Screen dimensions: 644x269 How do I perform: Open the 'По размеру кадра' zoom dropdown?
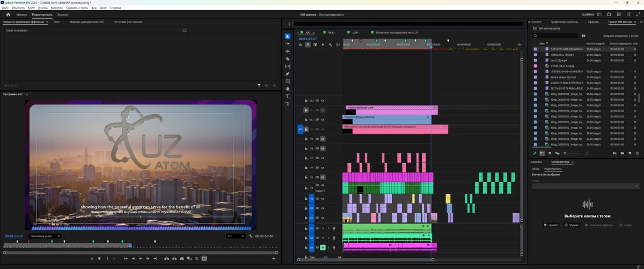click(x=45, y=236)
